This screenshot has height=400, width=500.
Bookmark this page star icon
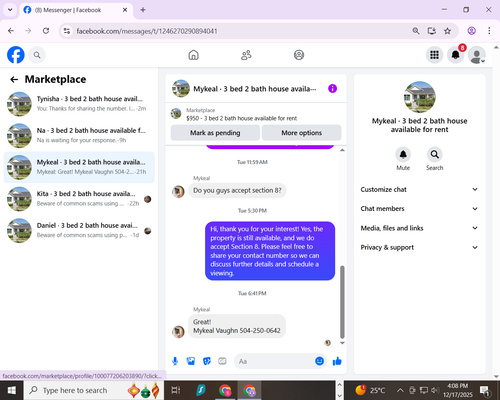[x=447, y=31]
